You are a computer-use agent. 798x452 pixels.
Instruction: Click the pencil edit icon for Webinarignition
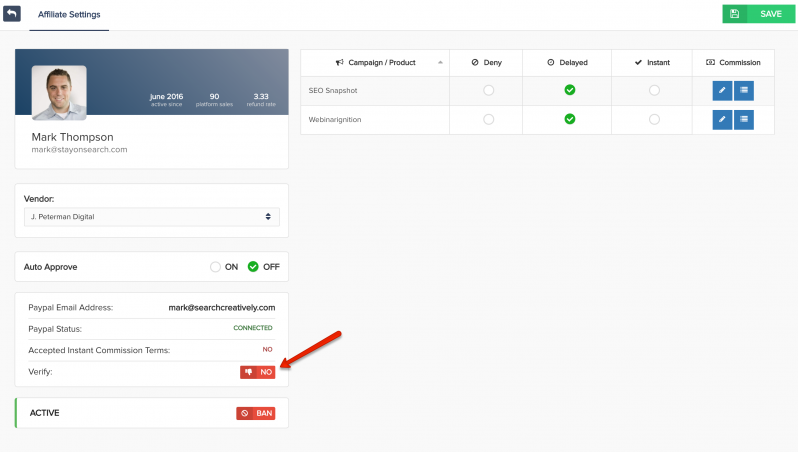pyautogui.click(x=722, y=120)
